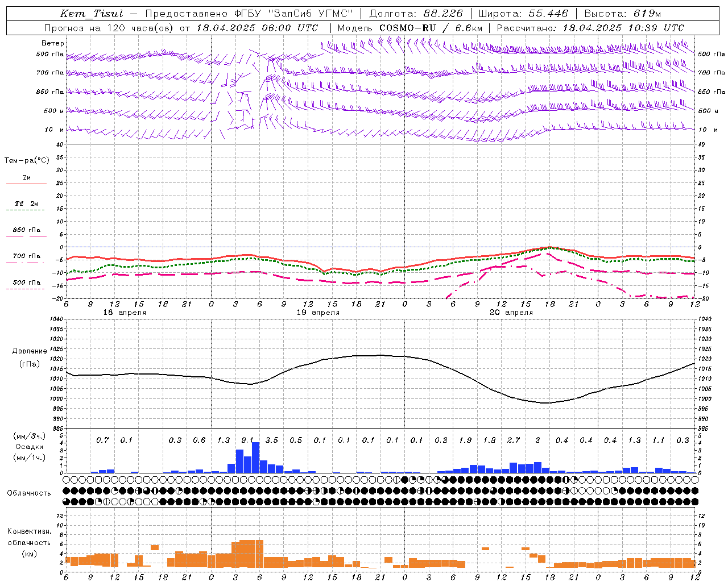The width and height of the screenshot is (728, 582).
Task: Click the Широта: 55.446 header field
Action: tap(523, 14)
